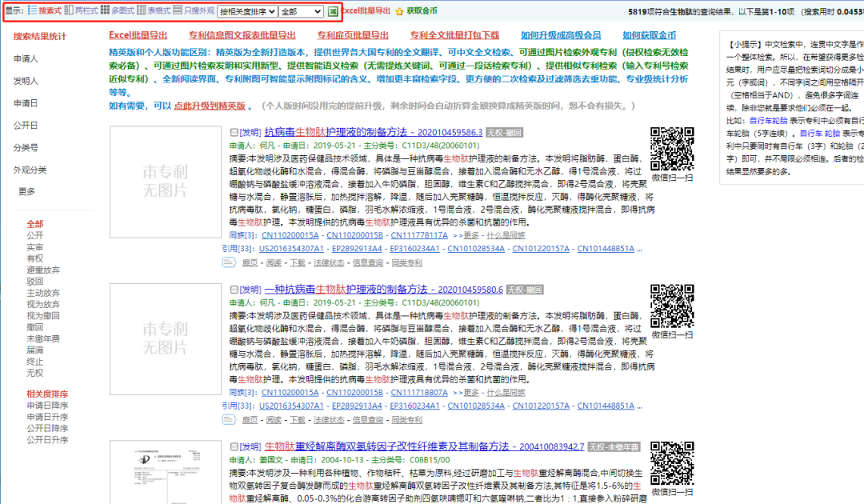
Task: Click 同类专利 link in second result
Action: (x=406, y=420)
